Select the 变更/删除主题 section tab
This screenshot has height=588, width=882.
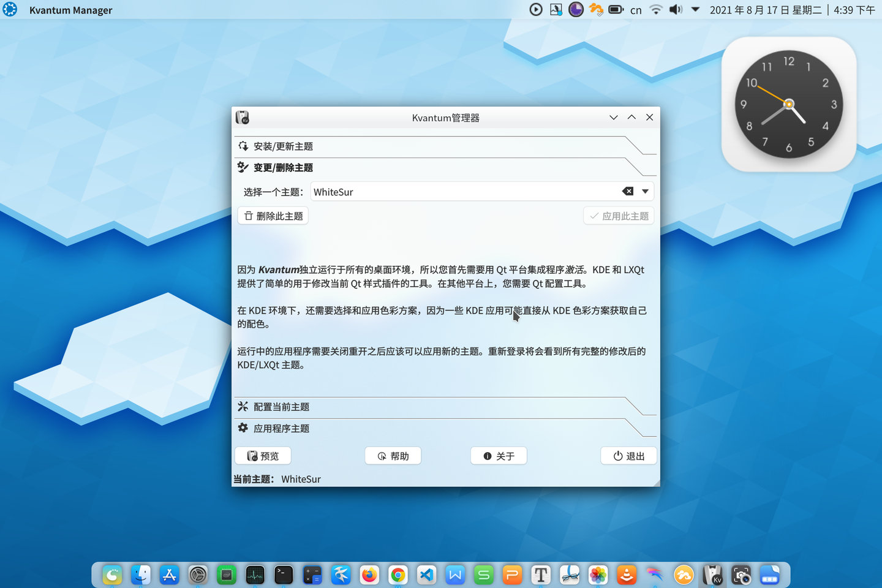click(445, 168)
